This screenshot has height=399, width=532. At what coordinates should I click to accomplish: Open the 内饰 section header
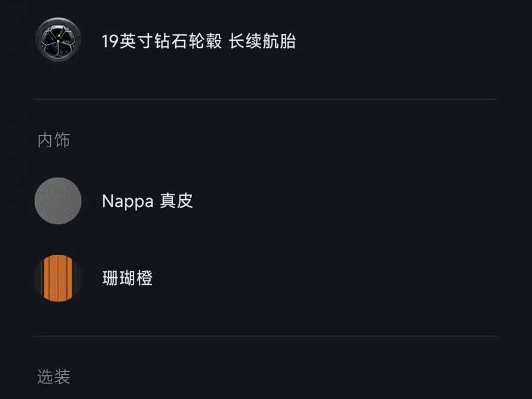coord(54,140)
